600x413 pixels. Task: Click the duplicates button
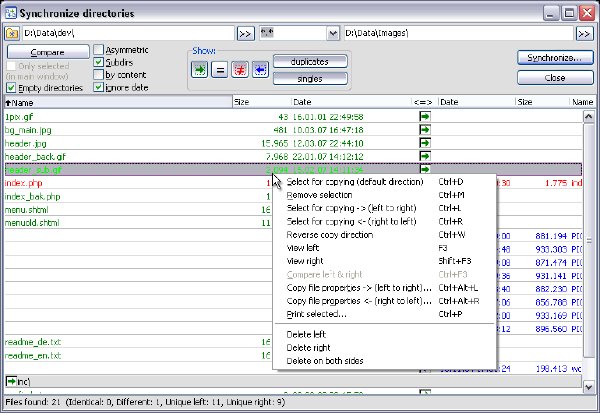[x=310, y=62]
